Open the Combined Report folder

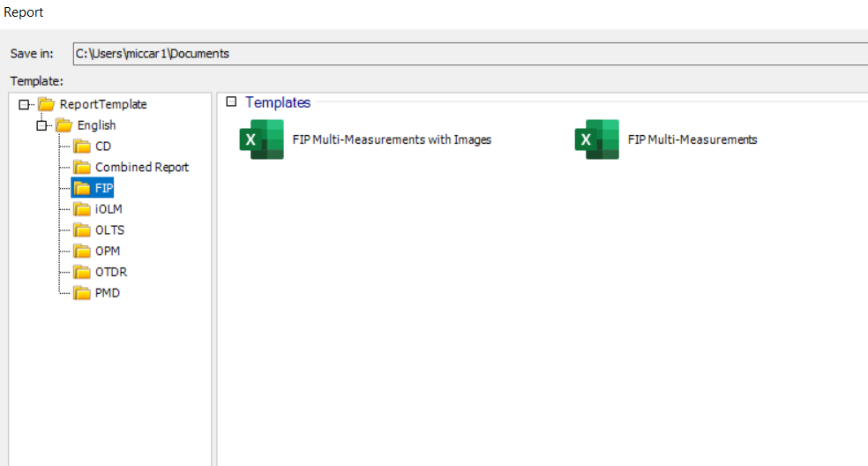coord(142,168)
